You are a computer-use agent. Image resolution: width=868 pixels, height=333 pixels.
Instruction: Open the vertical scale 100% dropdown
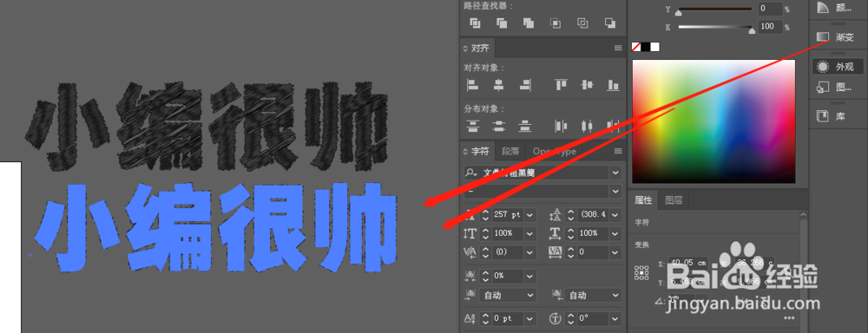tap(529, 233)
